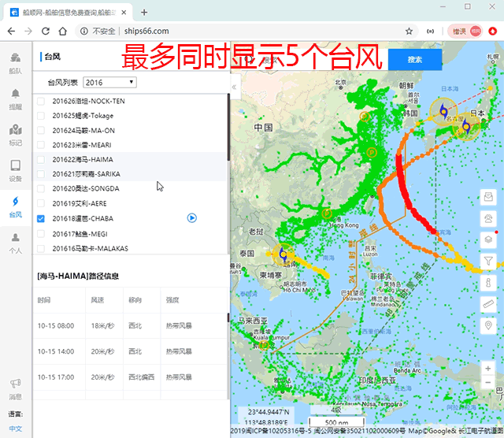Open the alerts bell sidebar section
This screenshot has width=504, height=438.
pos(16,99)
